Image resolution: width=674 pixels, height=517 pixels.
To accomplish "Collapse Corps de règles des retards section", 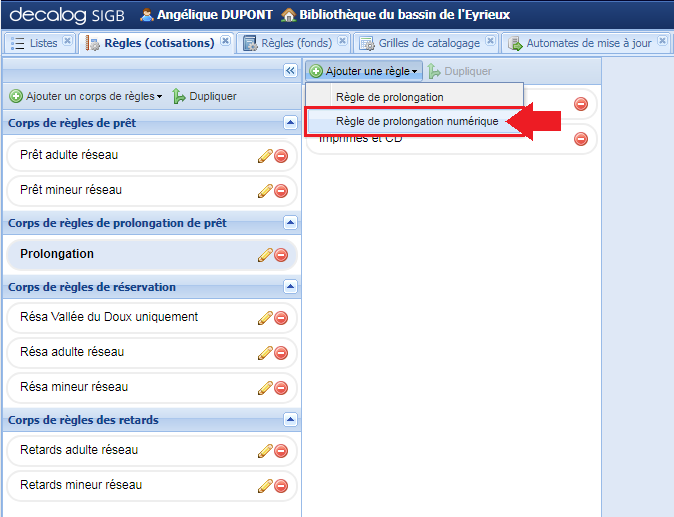I will point(290,420).
